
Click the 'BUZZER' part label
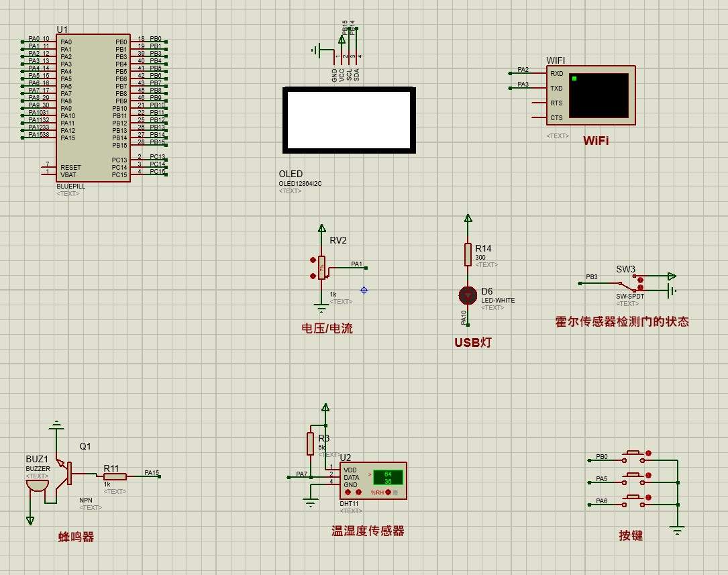click(38, 469)
